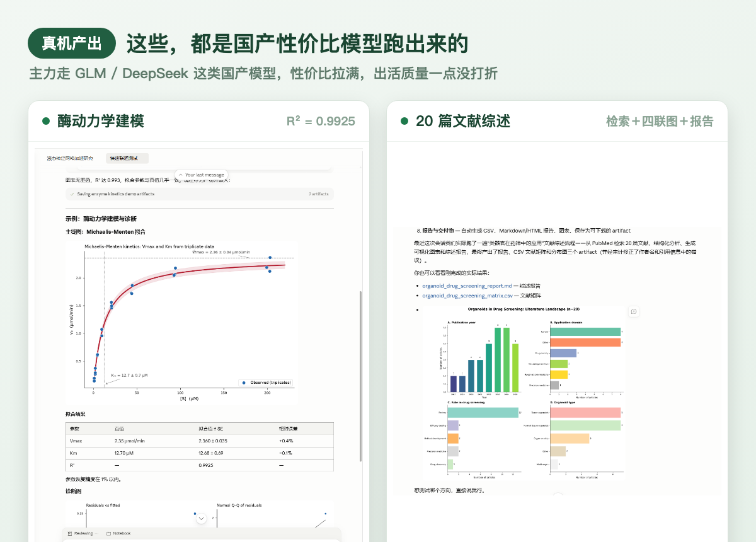The image size is (756, 542).
Task: Click the Reviewing status icon
Action: click(70, 533)
